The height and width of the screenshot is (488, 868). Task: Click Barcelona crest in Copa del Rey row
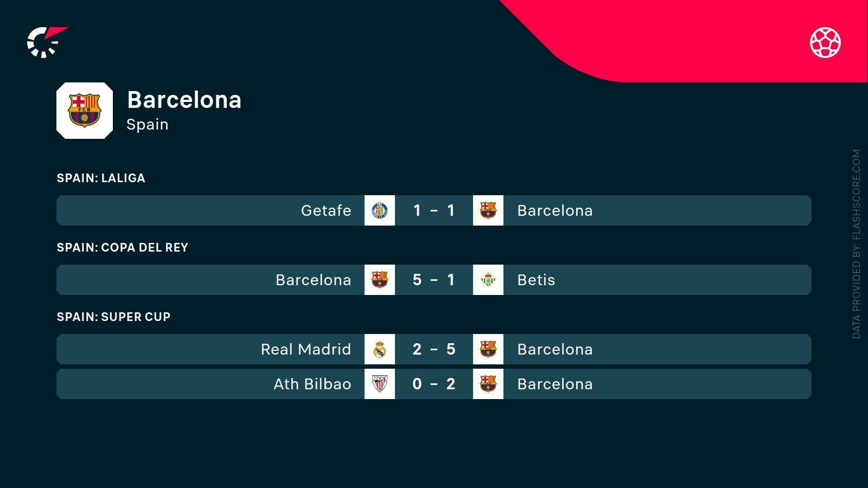coord(380,280)
